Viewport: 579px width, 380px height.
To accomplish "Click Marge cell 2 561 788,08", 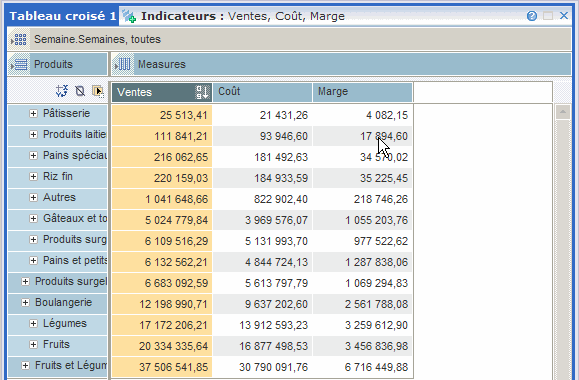I will coord(363,304).
